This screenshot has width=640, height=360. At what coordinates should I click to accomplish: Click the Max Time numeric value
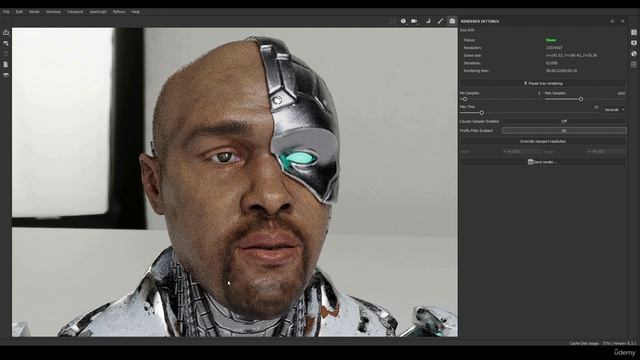[x=596, y=107]
